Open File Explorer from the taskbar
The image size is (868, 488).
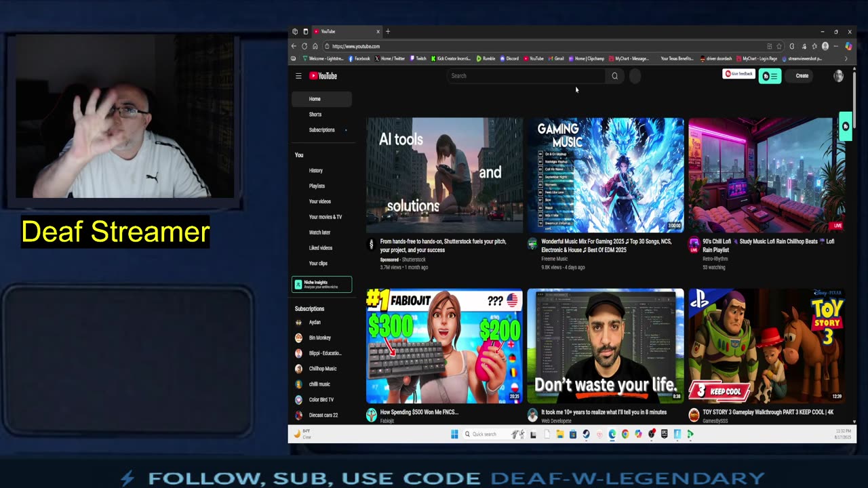click(x=560, y=434)
